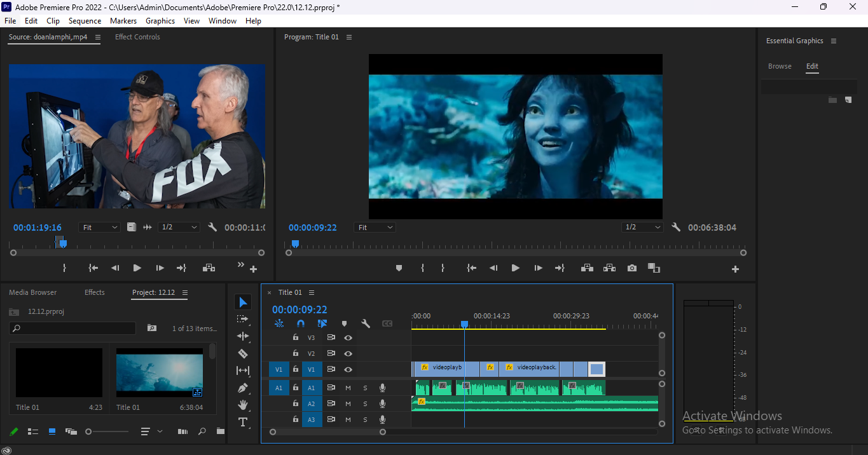Toggle insert sequences as nests icon

click(279, 323)
